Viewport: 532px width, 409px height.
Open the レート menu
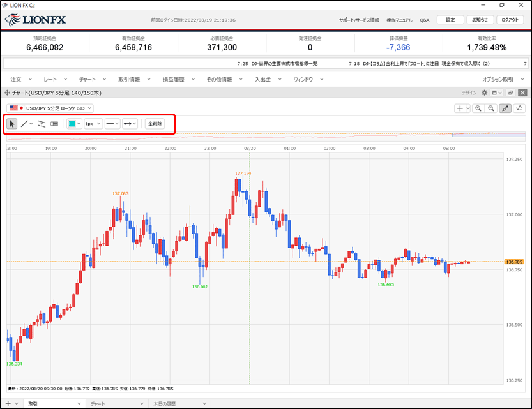(56, 79)
